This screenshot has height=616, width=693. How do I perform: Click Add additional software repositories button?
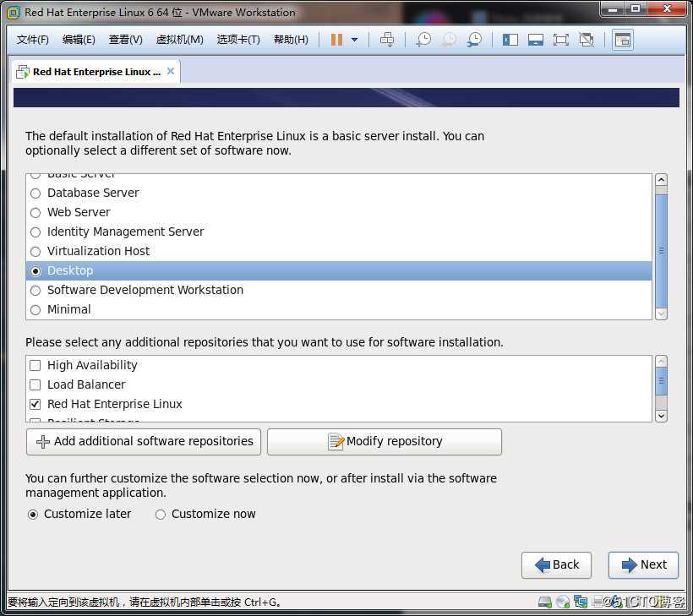point(144,441)
